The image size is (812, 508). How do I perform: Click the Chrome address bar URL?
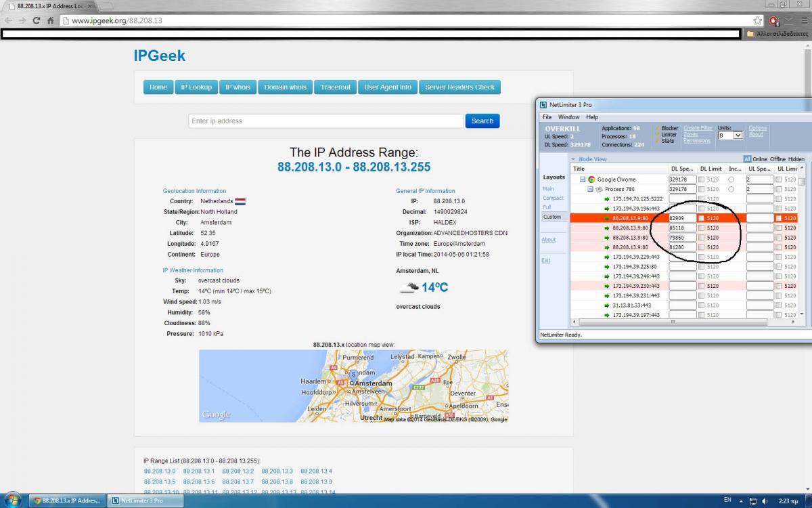(117, 20)
